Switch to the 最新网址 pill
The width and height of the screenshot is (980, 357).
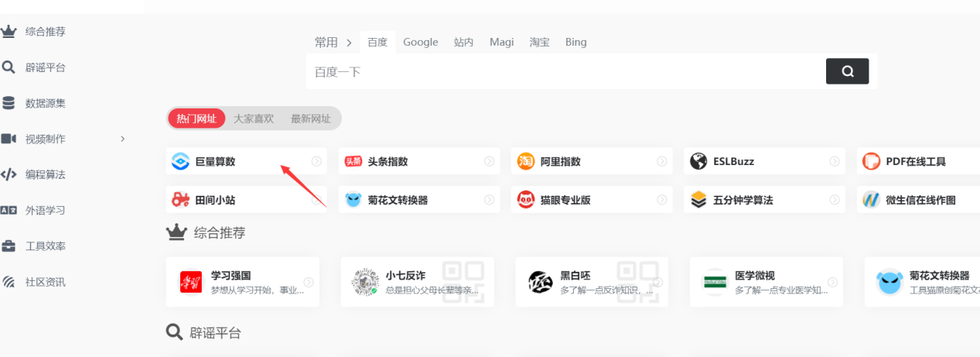coord(311,118)
